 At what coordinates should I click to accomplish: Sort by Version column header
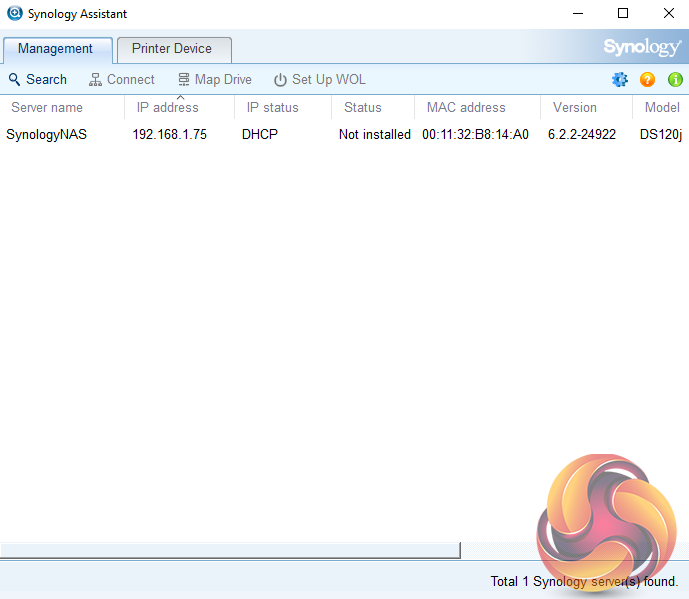click(586, 107)
